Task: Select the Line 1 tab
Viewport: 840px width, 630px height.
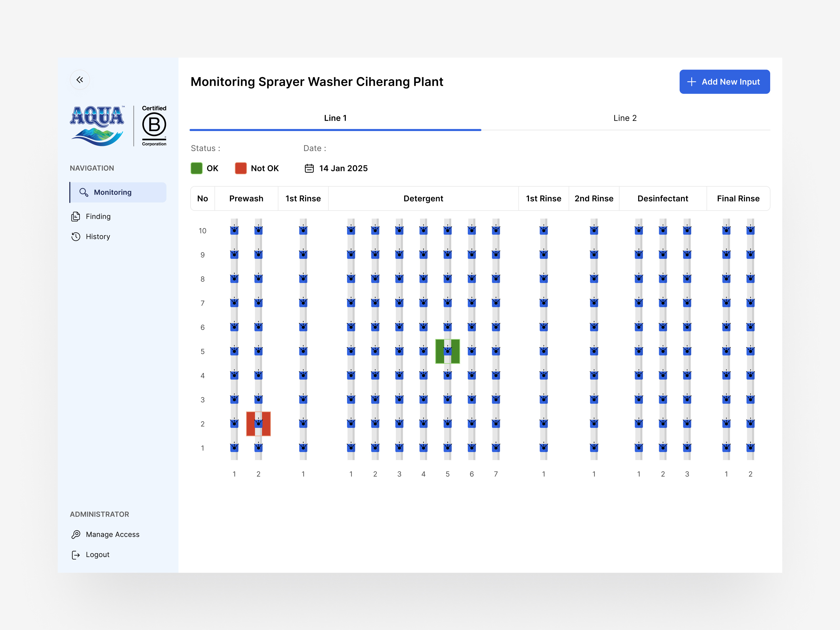Action: click(x=335, y=118)
